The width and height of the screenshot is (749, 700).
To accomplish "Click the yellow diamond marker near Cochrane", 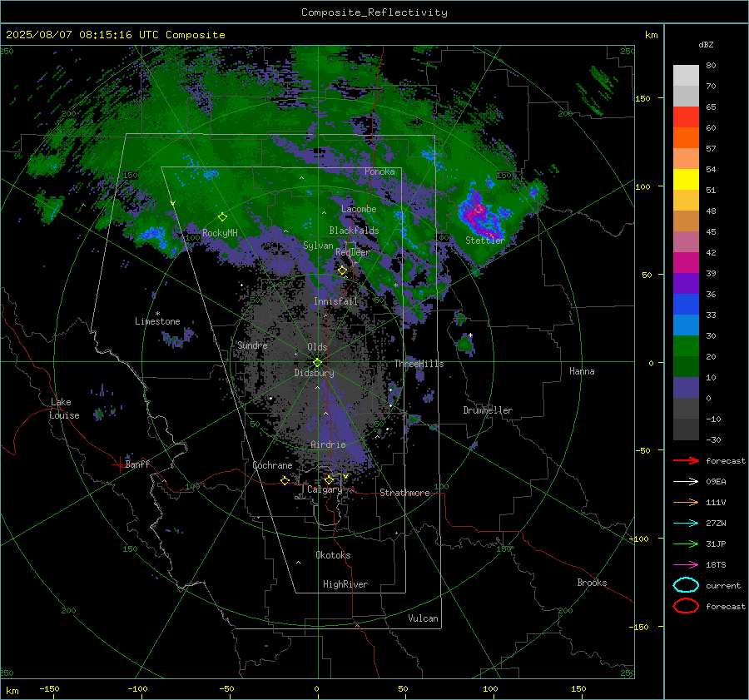I will tap(285, 480).
